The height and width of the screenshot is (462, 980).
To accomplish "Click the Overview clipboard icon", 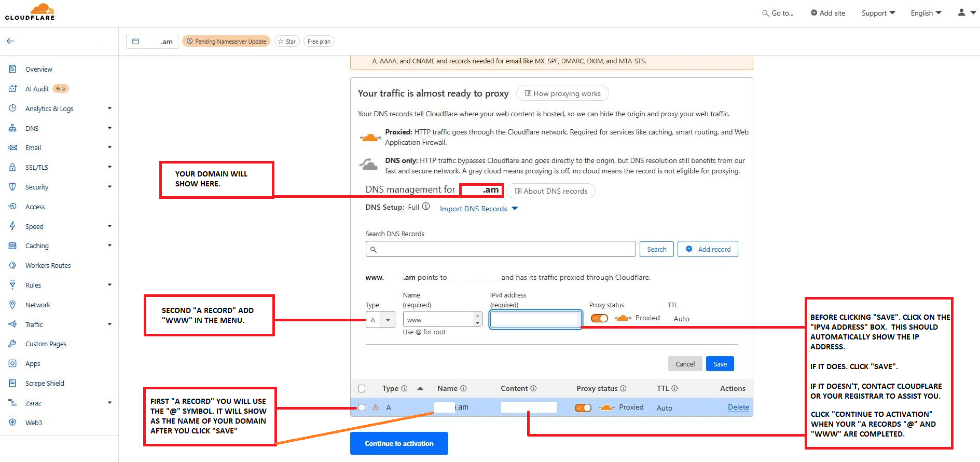I will (x=12, y=69).
